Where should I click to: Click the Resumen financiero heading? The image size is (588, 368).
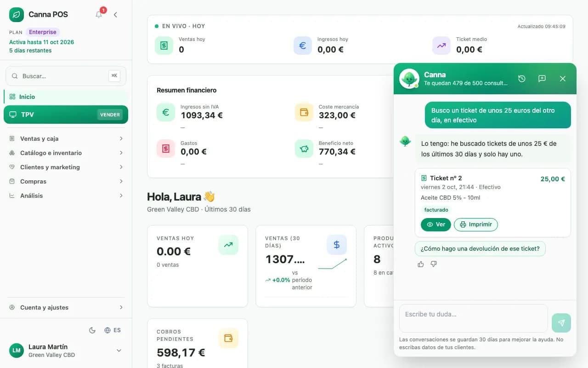(187, 90)
